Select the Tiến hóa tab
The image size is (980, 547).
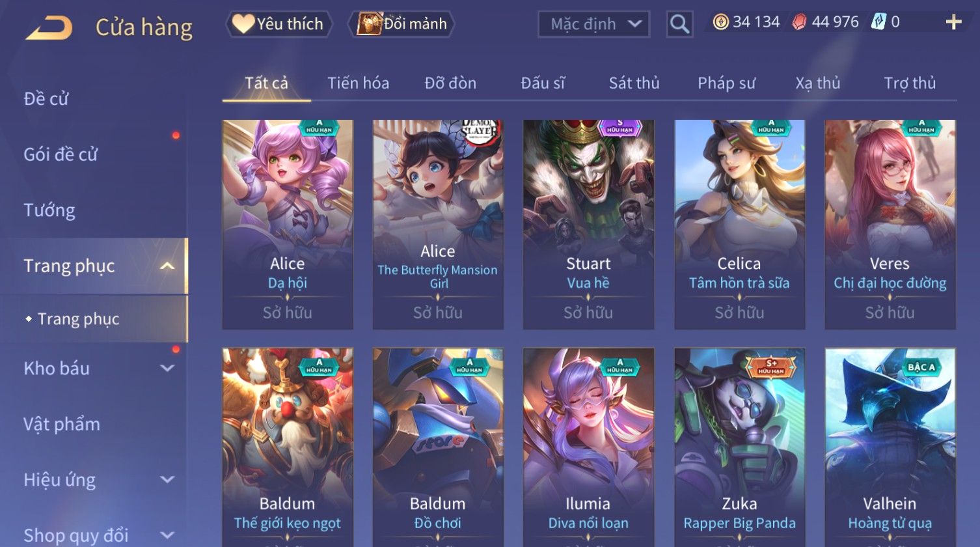point(358,83)
